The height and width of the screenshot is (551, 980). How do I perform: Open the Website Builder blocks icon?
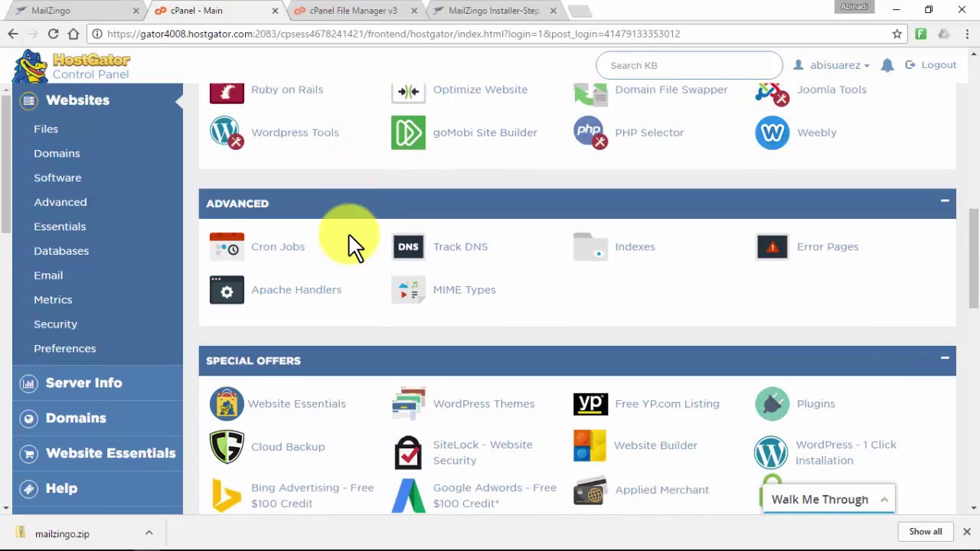pyautogui.click(x=590, y=445)
